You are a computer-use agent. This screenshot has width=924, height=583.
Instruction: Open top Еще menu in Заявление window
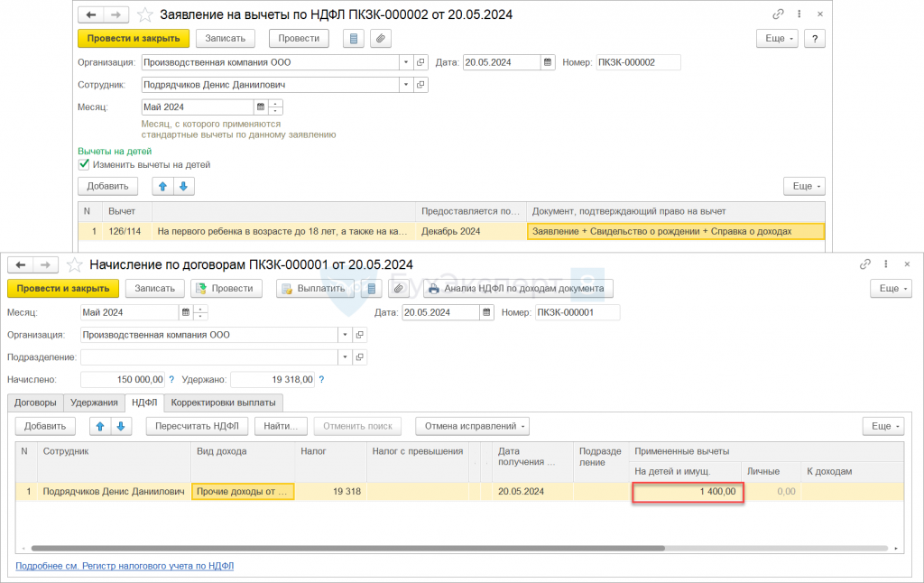point(777,38)
